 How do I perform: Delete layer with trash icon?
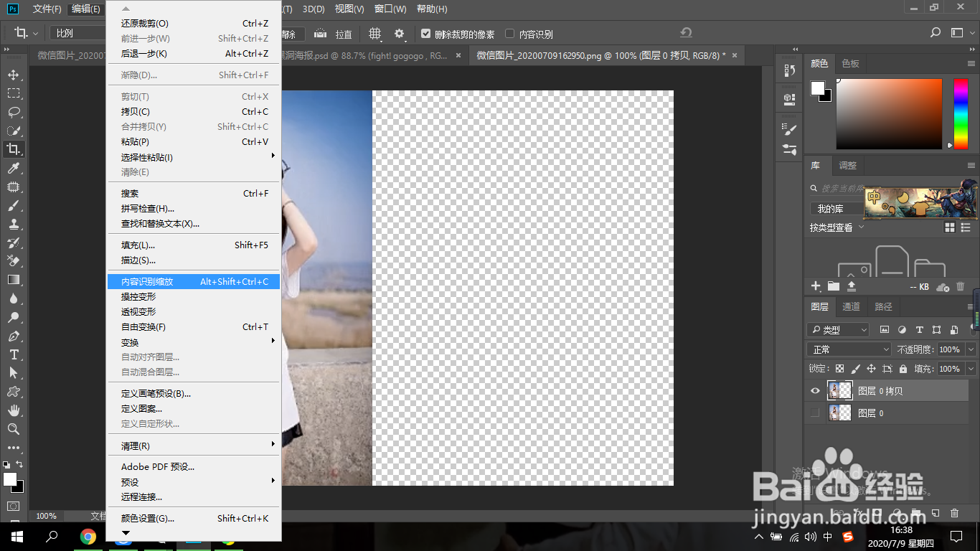pyautogui.click(x=954, y=513)
